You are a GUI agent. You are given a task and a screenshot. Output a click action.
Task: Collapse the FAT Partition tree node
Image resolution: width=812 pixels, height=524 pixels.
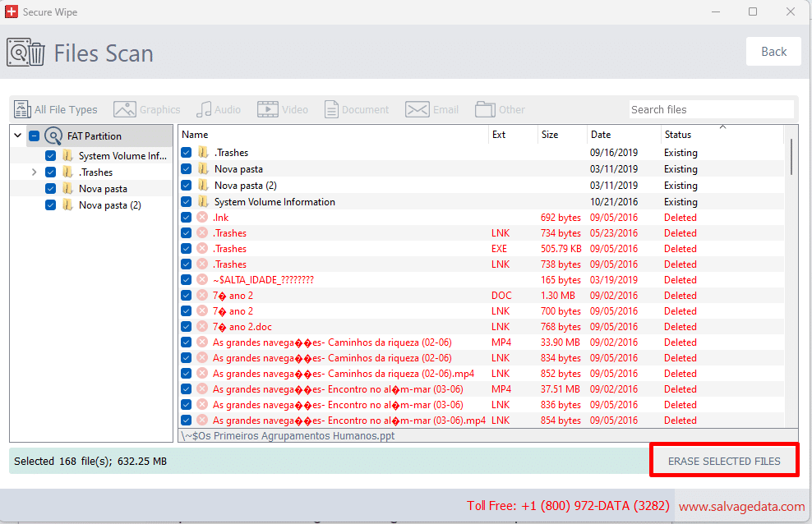[17, 136]
